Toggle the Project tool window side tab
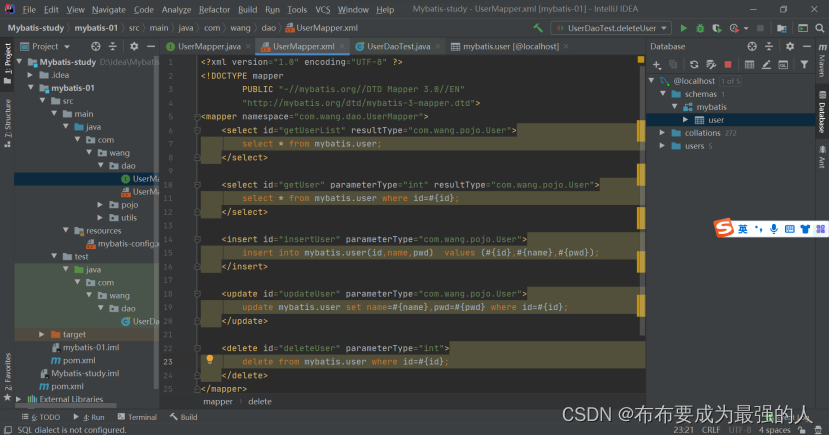Viewport: 830px width, 435px height. point(7,63)
